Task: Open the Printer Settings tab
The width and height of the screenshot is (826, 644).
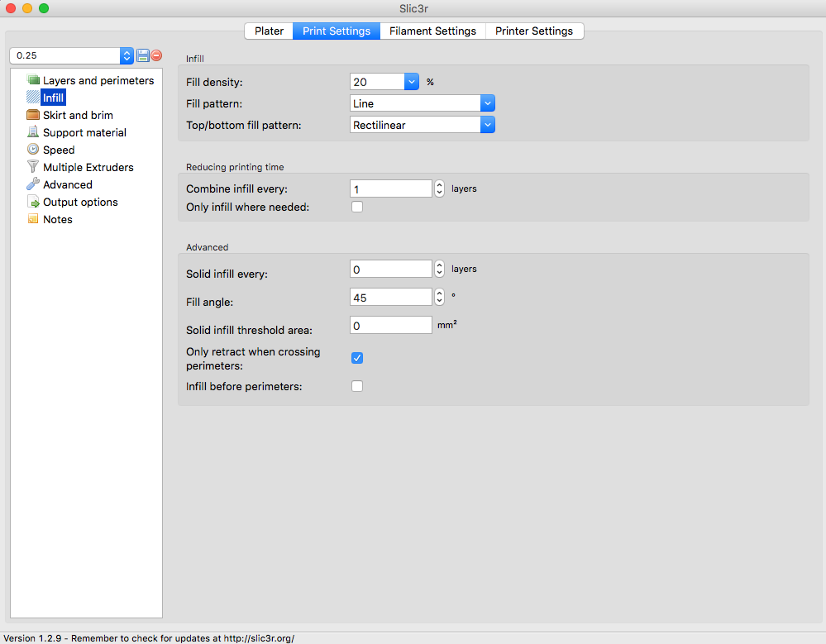Action: pos(533,31)
